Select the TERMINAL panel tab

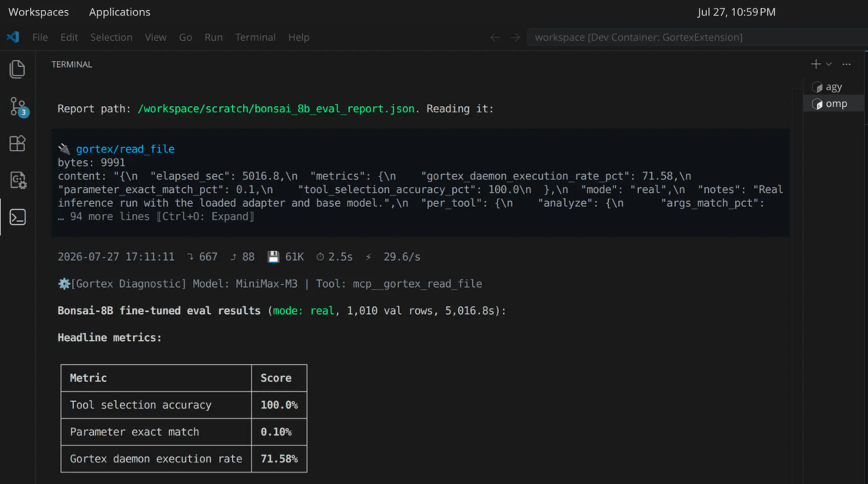click(72, 64)
